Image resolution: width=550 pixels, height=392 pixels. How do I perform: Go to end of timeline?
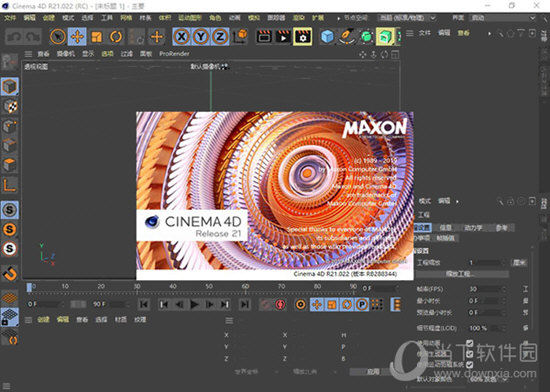pos(245,304)
